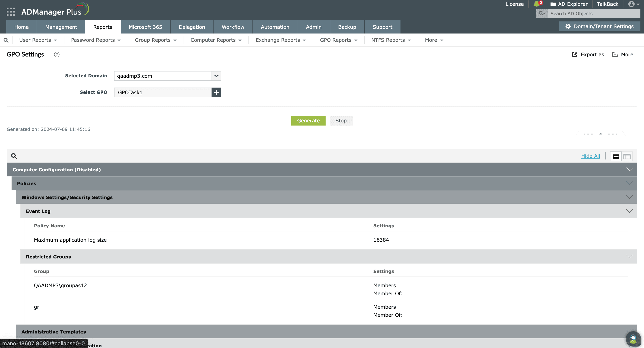Click the Export as icon
The height and width of the screenshot is (348, 644).
[574, 55]
